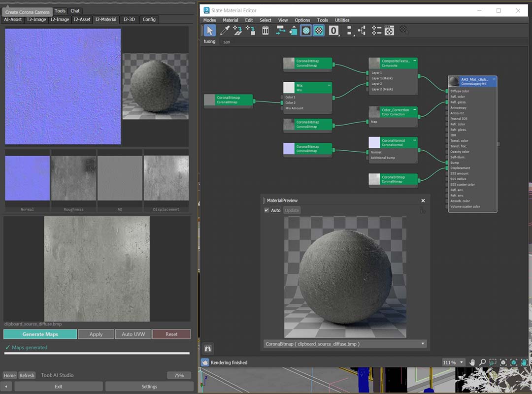Switch to the I2-Material tab
The width and height of the screenshot is (532, 394).
(105, 20)
